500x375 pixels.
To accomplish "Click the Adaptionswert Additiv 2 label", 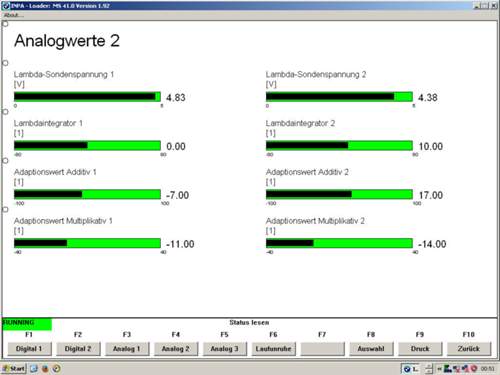I will point(307,172).
